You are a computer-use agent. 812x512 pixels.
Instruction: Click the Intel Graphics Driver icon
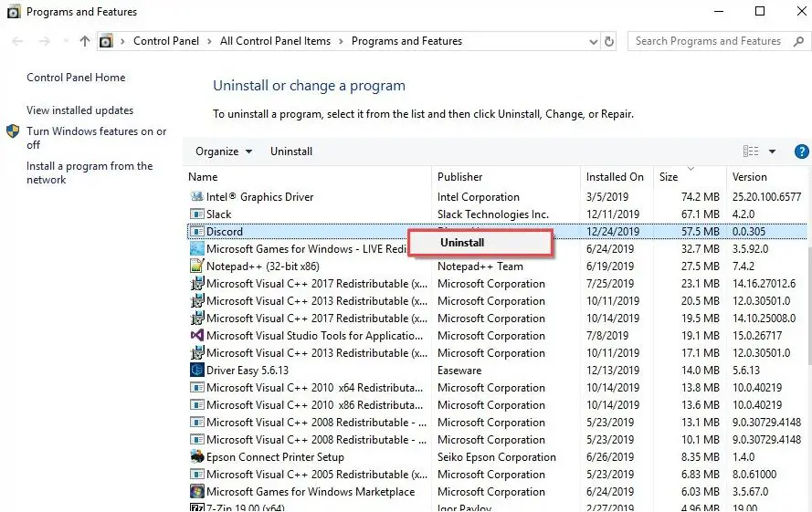click(x=196, y=197)
